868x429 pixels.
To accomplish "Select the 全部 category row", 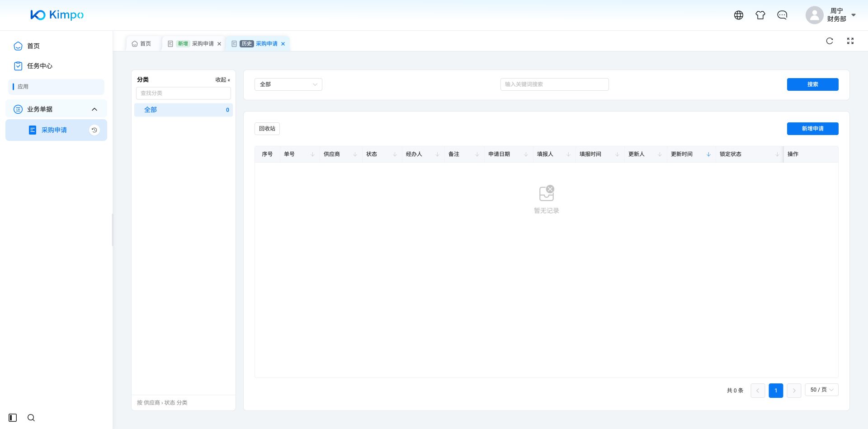I will [184, 110].
